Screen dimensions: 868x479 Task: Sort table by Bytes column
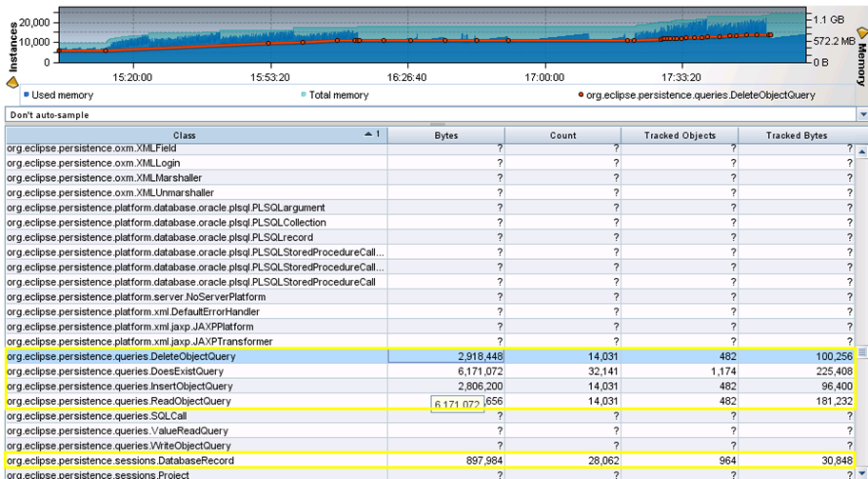(x=445, y=135)
